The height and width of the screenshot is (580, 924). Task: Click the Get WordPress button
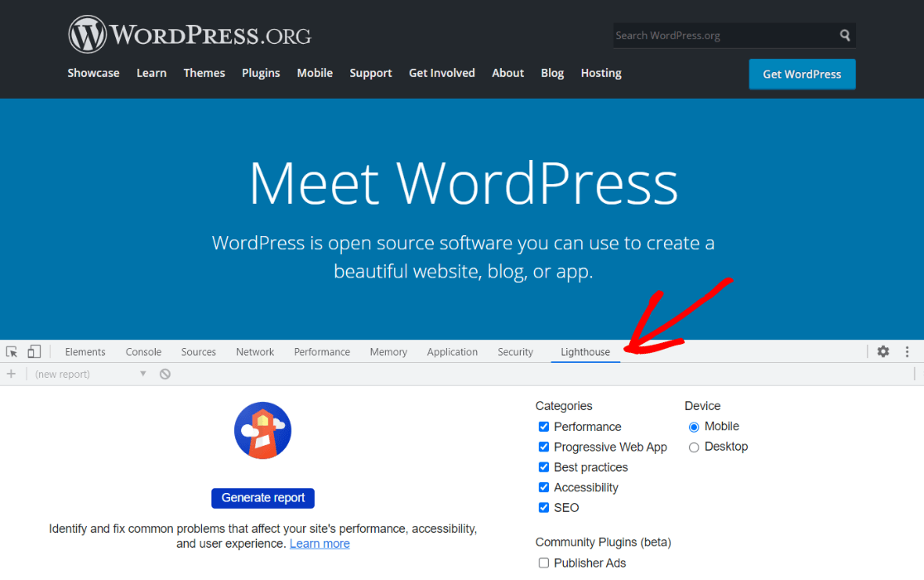pyautogui.click(x=801, y=74)
